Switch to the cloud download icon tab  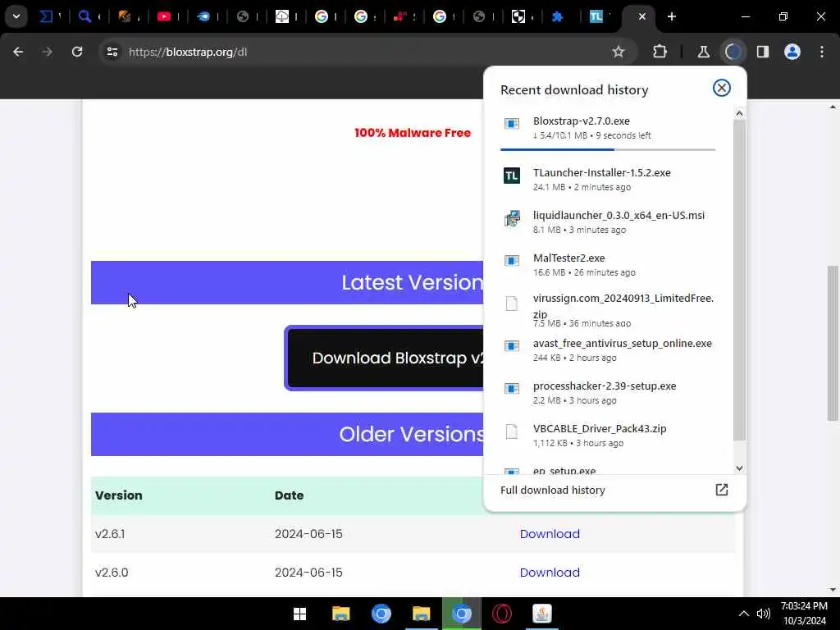coord(282,16)
